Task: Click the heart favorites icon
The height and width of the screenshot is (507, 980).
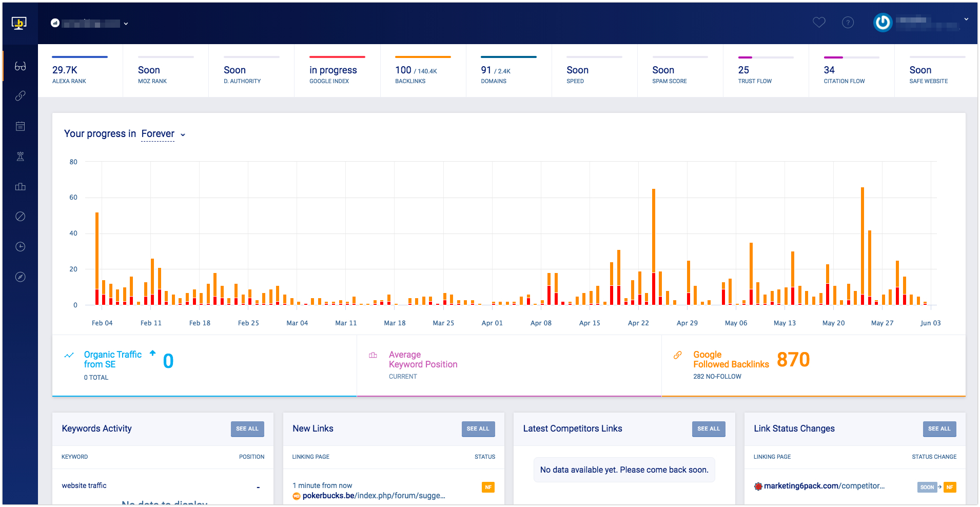Action: click(x=819, y=22)
